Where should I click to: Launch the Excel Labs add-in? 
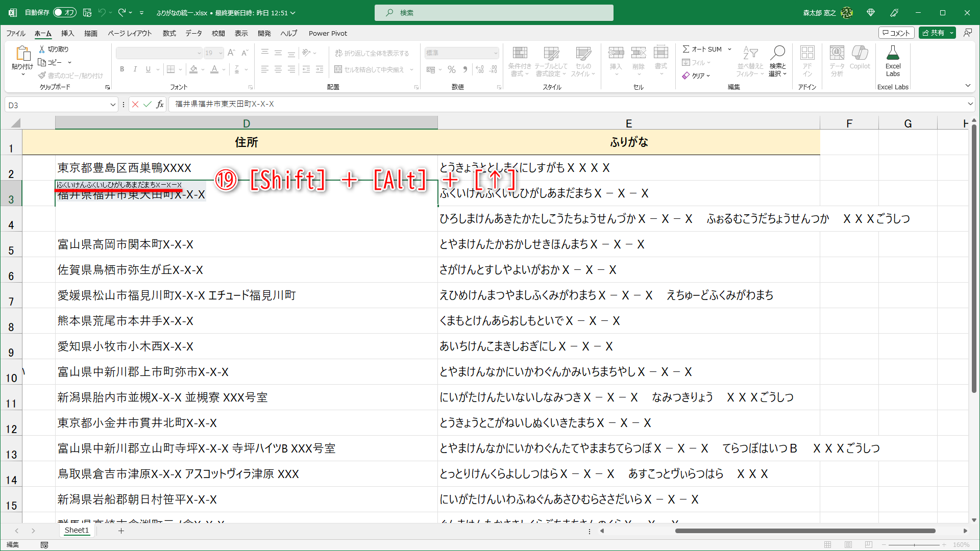[893, 60]
